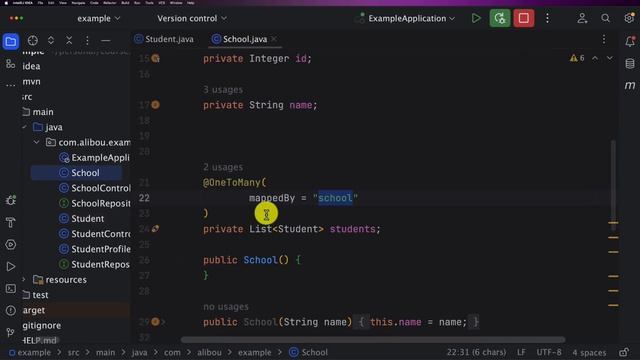Click the 2 usages hint above @OneToMany
This screenshot has width=640, height=360.
pos(223,167)
